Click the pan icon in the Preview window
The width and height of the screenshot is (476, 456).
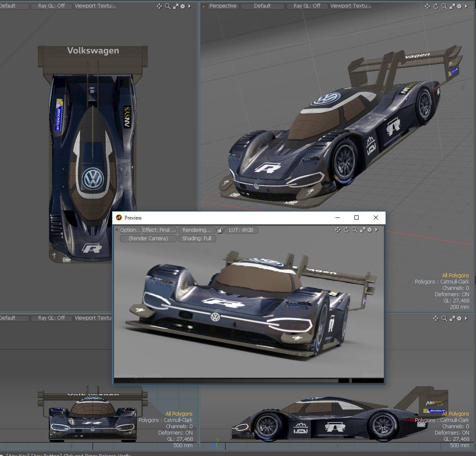coord(338,230)
